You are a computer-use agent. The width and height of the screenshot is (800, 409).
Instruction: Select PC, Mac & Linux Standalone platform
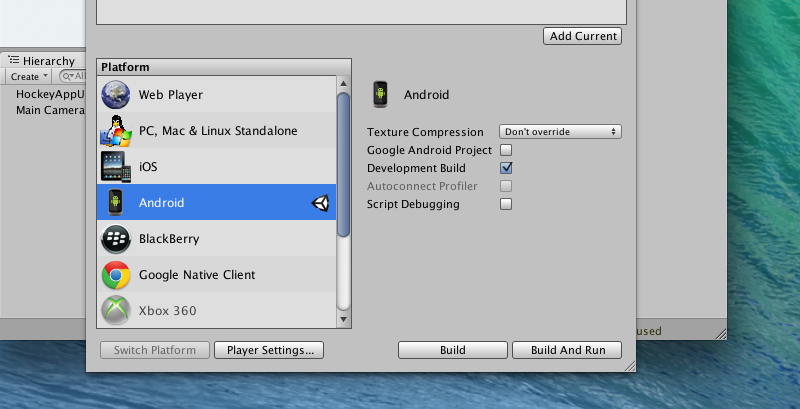pyautogui.click(x=216, y=131)
